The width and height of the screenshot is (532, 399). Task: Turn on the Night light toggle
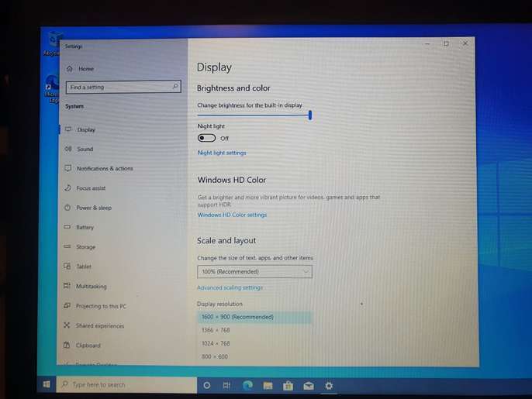tap(206, 138)
